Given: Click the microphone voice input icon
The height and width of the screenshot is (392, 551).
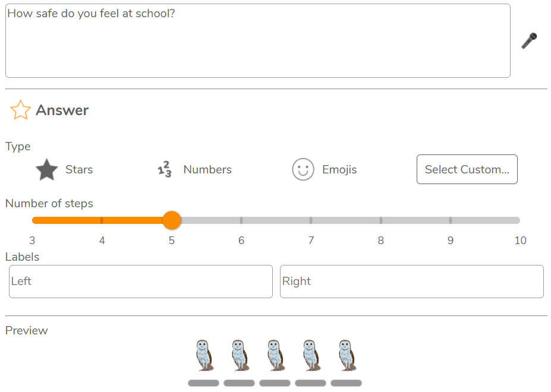Looking at the screenshot, I should click(x=529, y=41).
